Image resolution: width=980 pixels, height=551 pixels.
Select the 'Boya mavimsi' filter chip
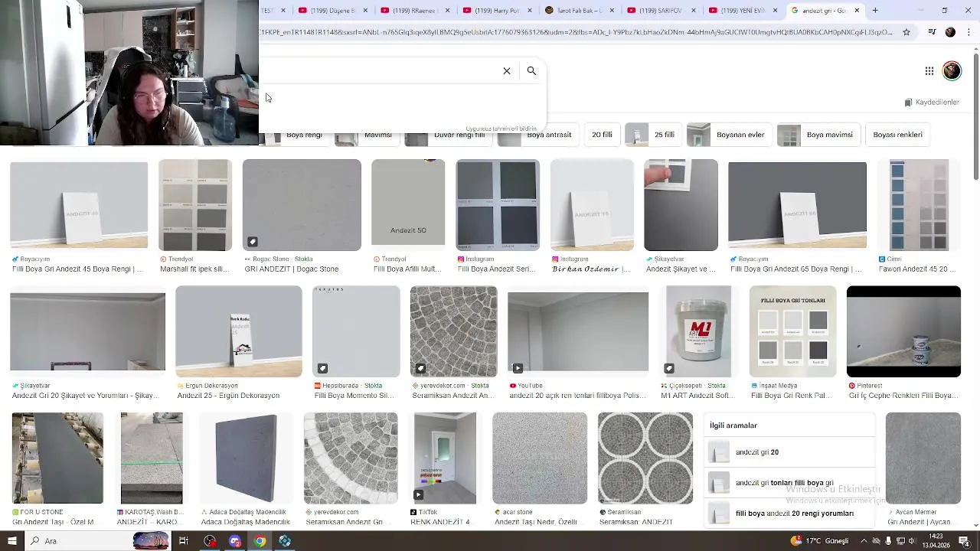click(x=818, y=135)
